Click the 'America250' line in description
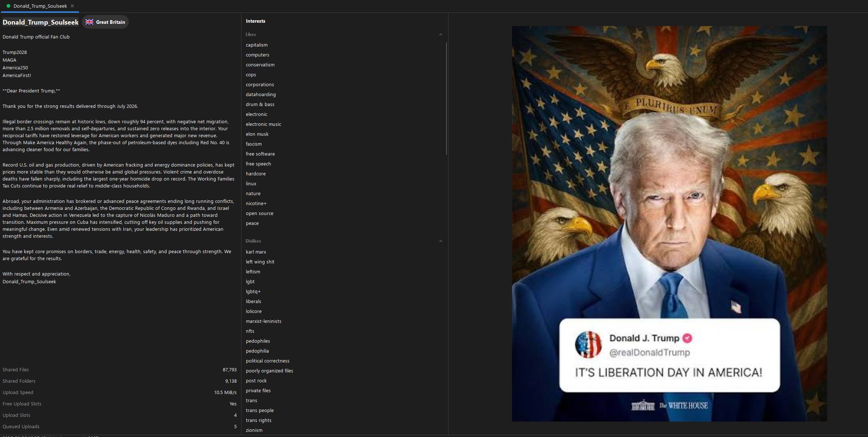The height and width of the screenshot is (437, 868). pyautogui.click(x=15, y=68)
